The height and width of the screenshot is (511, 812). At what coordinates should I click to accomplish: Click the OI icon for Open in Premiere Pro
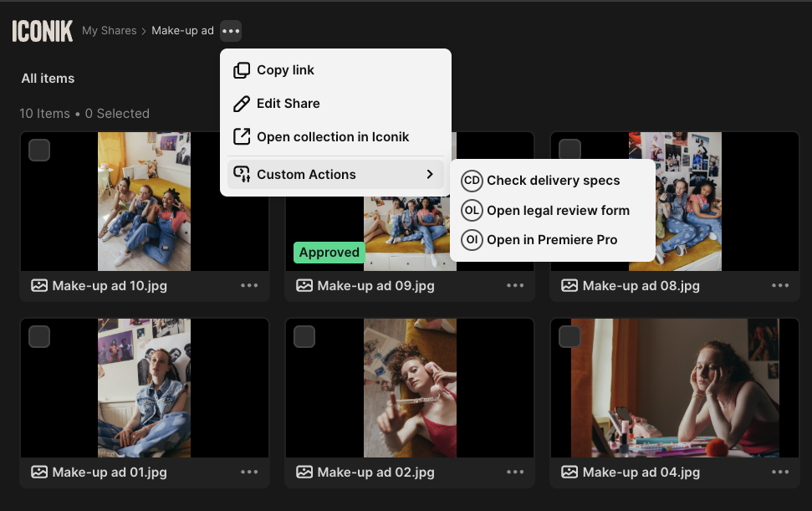click(x=472, y=240)
